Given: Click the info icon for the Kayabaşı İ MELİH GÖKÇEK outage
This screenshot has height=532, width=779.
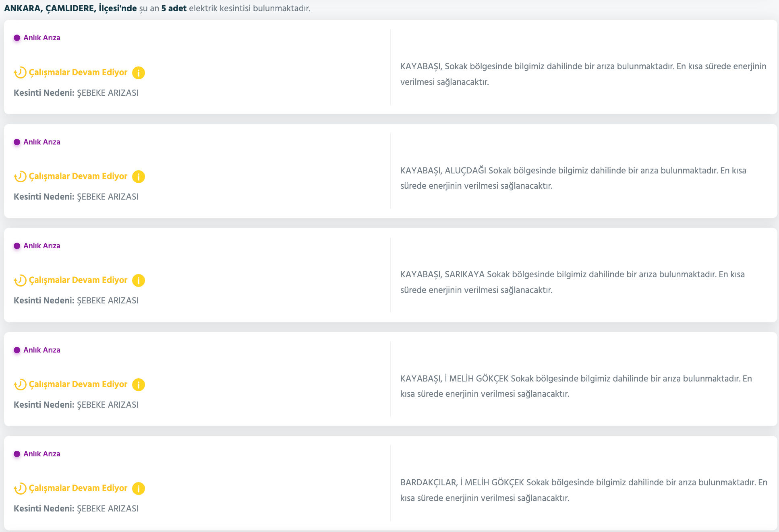Looking at the screenshot, I should (x=138, y=385).
